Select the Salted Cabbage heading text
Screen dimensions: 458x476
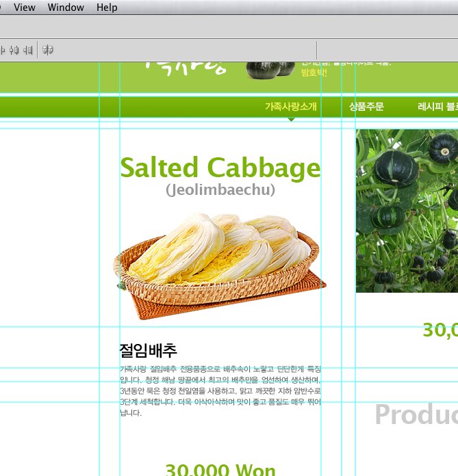220,168
